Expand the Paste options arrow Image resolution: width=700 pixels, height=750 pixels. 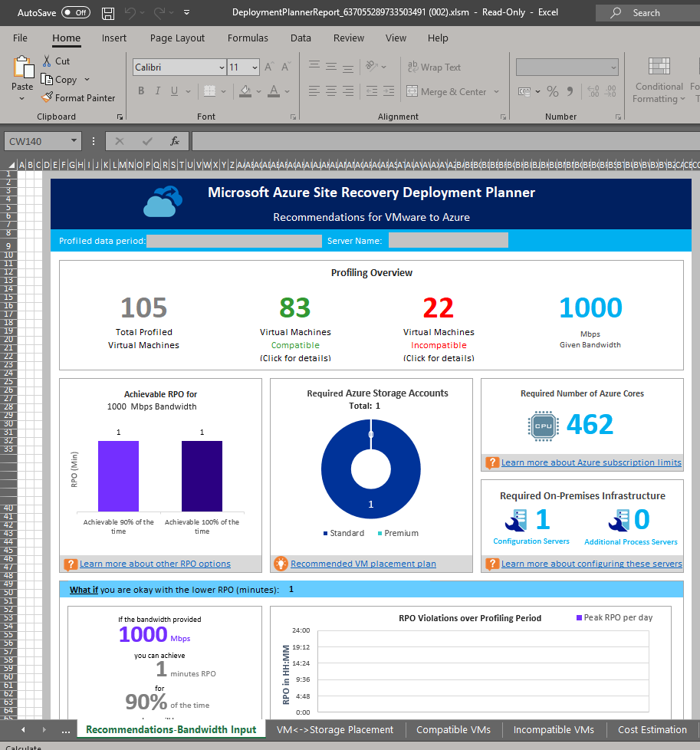(22, 98)
